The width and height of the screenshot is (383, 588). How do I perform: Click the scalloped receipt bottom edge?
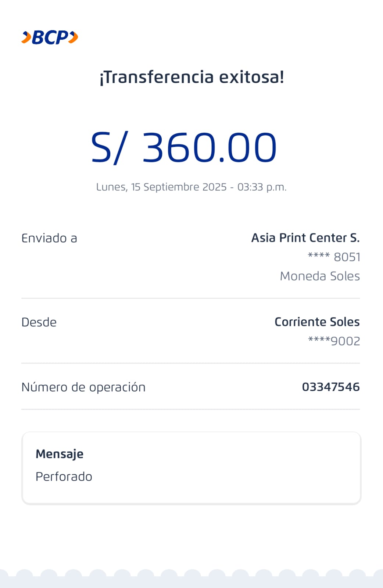[x=191, y=579]
